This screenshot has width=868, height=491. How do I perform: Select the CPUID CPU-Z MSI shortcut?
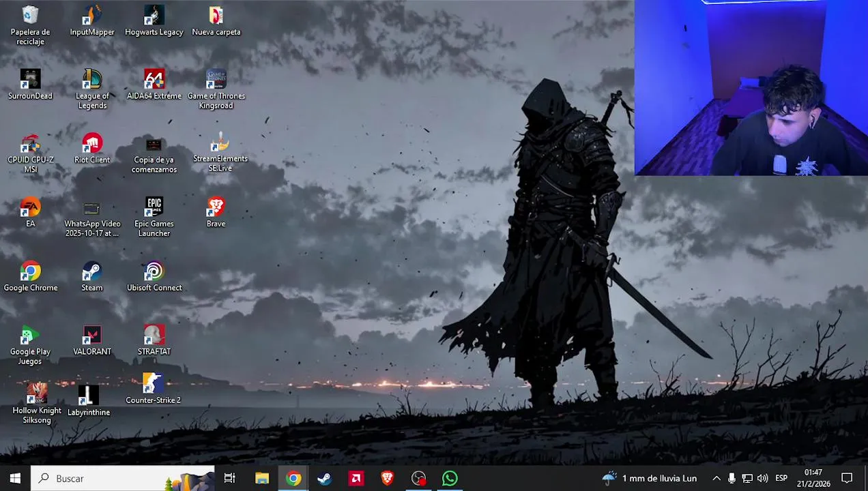click(30, 153)
